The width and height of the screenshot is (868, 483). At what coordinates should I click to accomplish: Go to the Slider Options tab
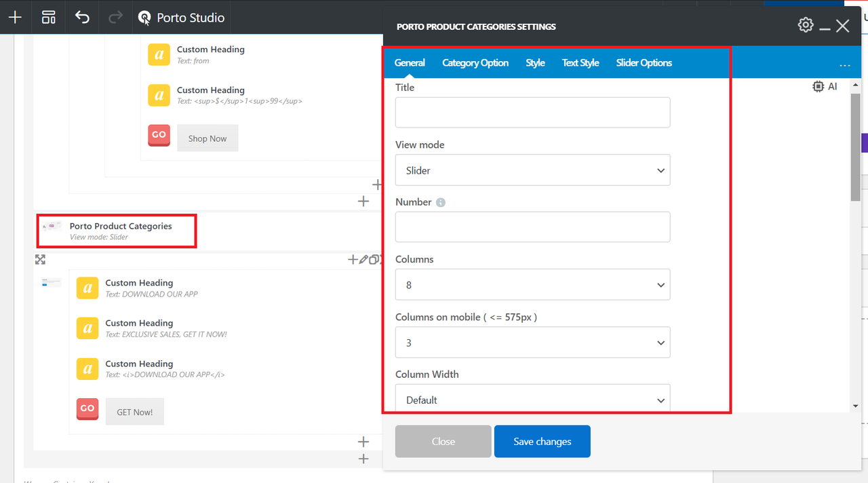coord(644,62)
